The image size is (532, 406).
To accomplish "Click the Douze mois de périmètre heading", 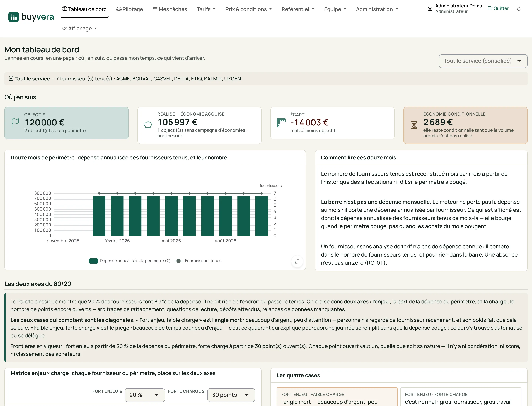I will pos(43,158).
